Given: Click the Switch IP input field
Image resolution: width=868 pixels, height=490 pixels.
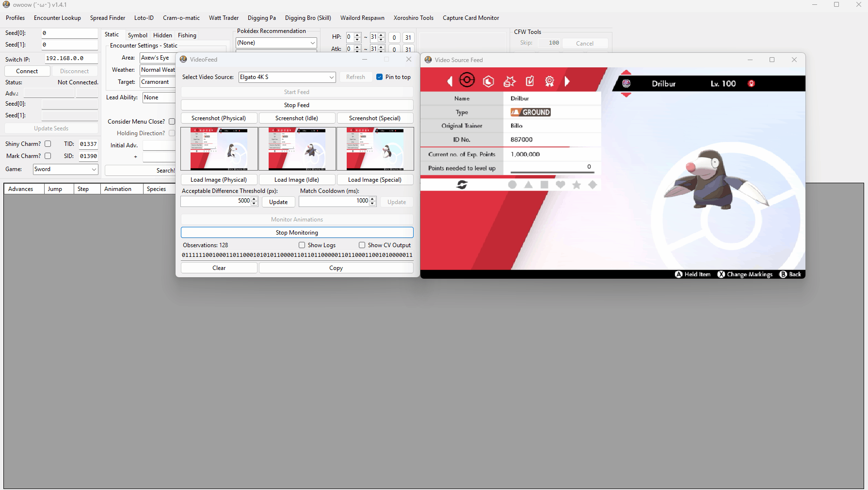Looking at the screenshot, I should [x=71, y=58].
